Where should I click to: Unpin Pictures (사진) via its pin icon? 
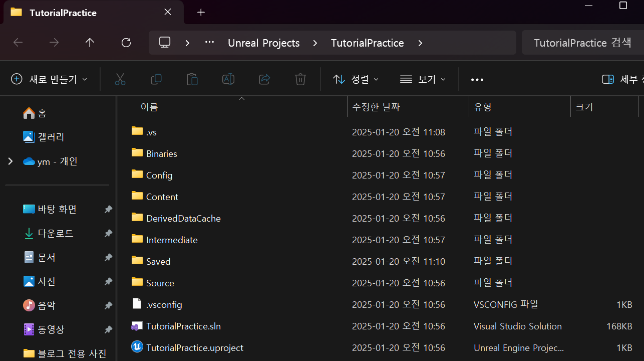coord(108,282)
